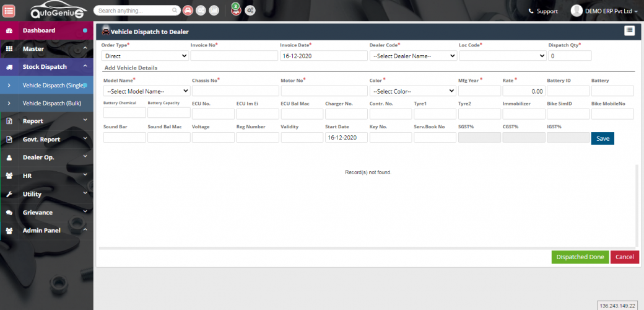Image resolution: width=644 pixels, height=310 pixels.
Task: Toggle the sidebar hamburger menu icon
Action: point(9,11)
